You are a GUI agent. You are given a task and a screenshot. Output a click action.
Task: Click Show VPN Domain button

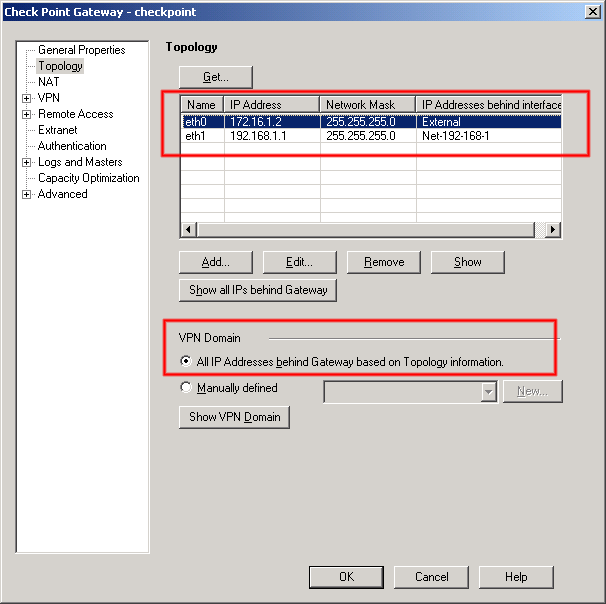[x=234, y=417]
